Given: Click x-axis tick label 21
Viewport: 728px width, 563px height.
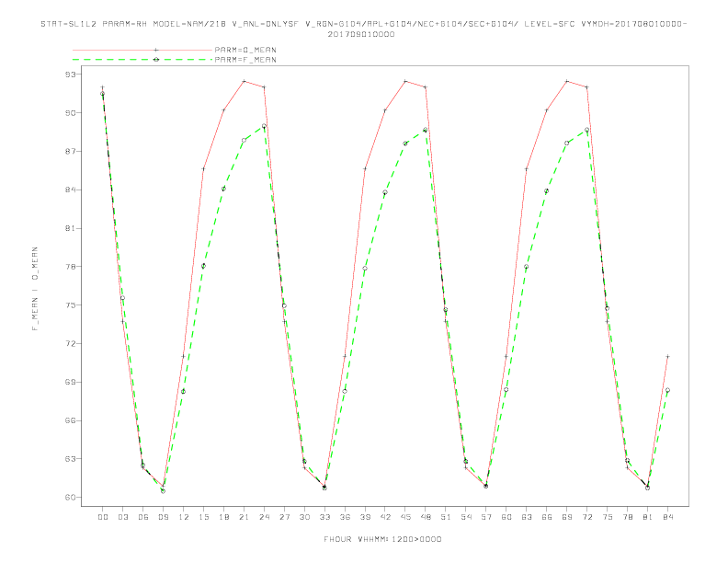Looking at the screenshot, I should 244,517.
